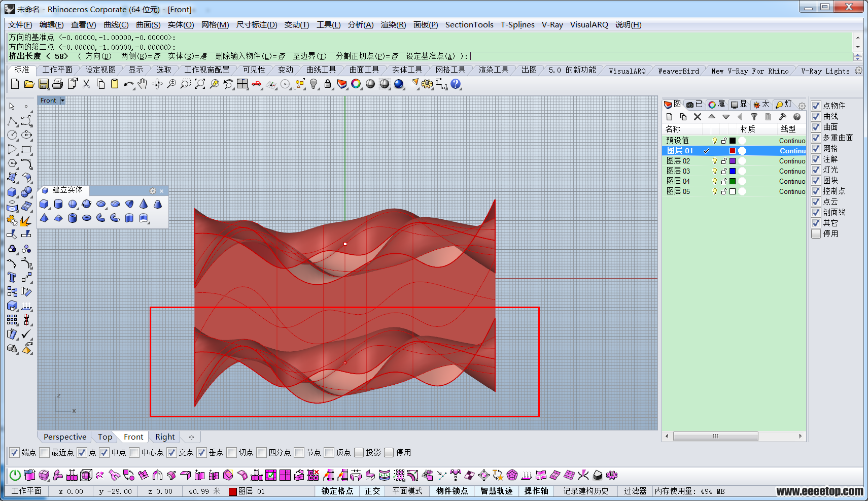Check the 停用 option in the selection filter

[816, 233]
